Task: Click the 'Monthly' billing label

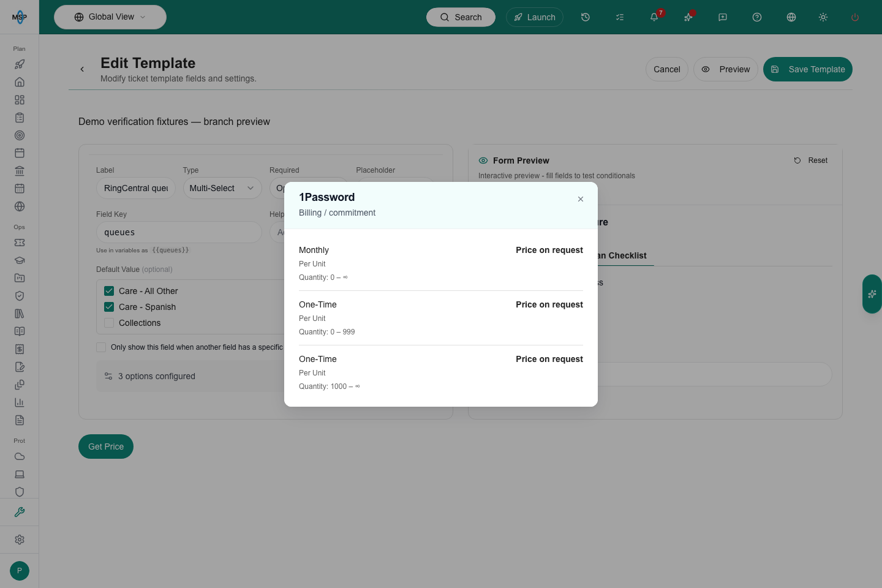Action: [x=314, y=250]
